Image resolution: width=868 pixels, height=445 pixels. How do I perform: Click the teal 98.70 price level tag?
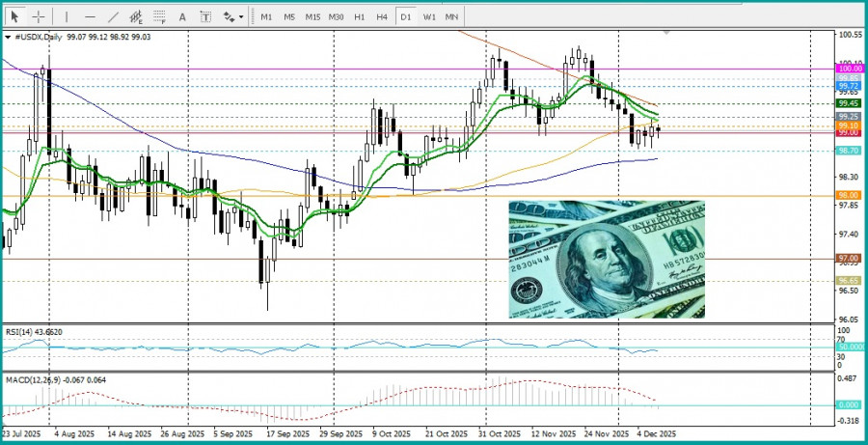click(x=851, y=151)
